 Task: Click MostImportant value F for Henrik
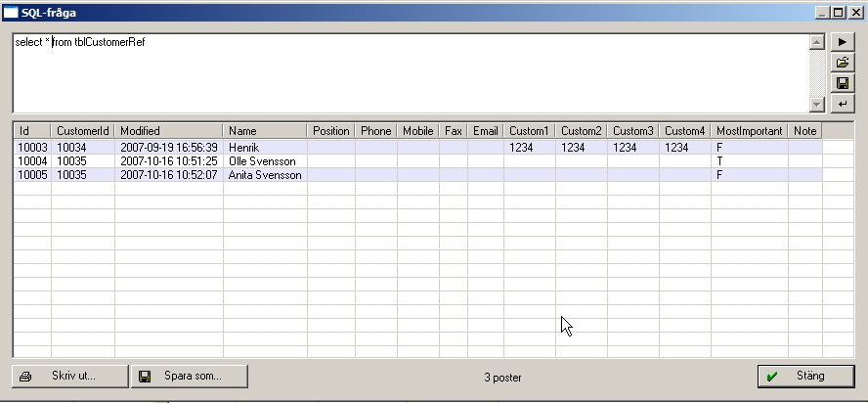point(750,148)
